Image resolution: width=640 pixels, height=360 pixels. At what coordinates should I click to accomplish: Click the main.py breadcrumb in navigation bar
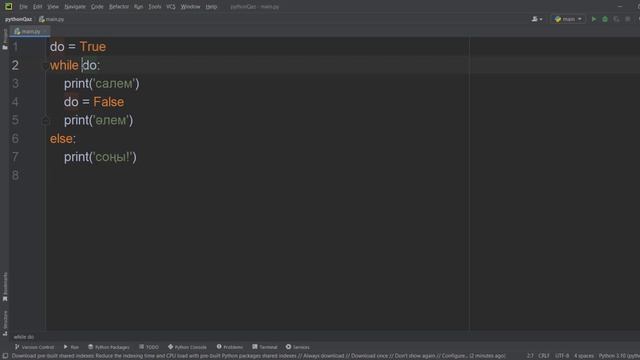tap(52, 19)
